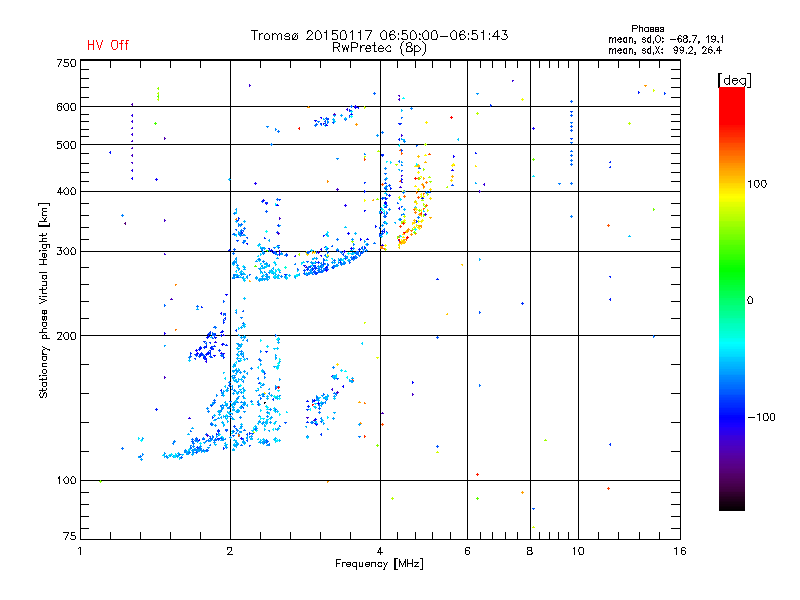
Task: Click the height axis tick label "600"
Action: pyautogui.click(x=66, y=107)
